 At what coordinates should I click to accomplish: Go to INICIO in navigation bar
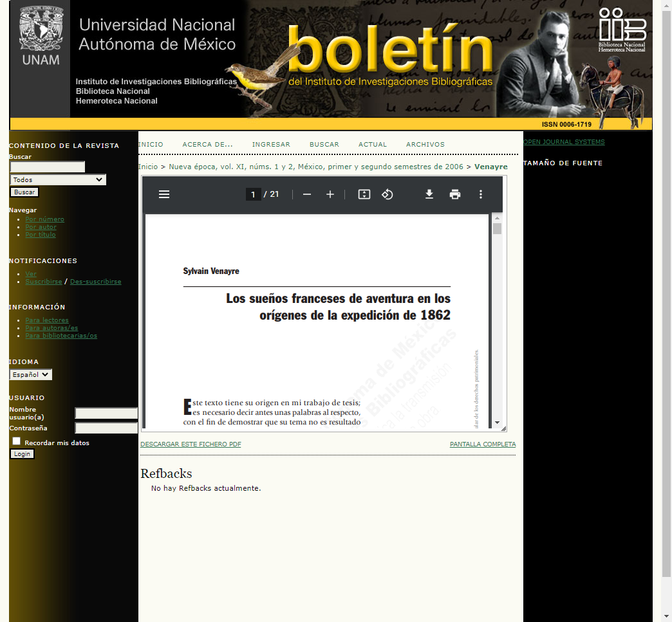point(151,144)
